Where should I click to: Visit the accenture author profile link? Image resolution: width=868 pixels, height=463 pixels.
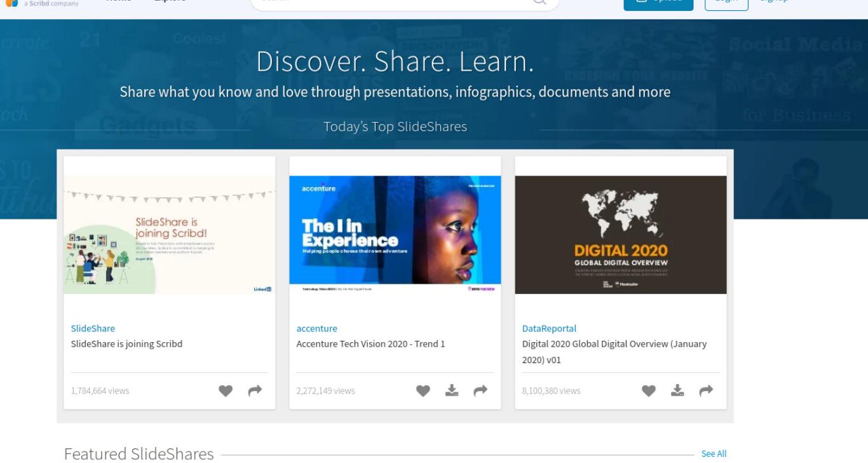pos(316,328)
